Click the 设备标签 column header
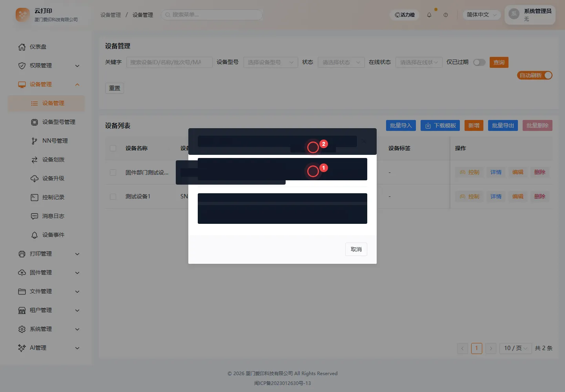This screenshot has height=392, width=565. click(x=399, y=148)
